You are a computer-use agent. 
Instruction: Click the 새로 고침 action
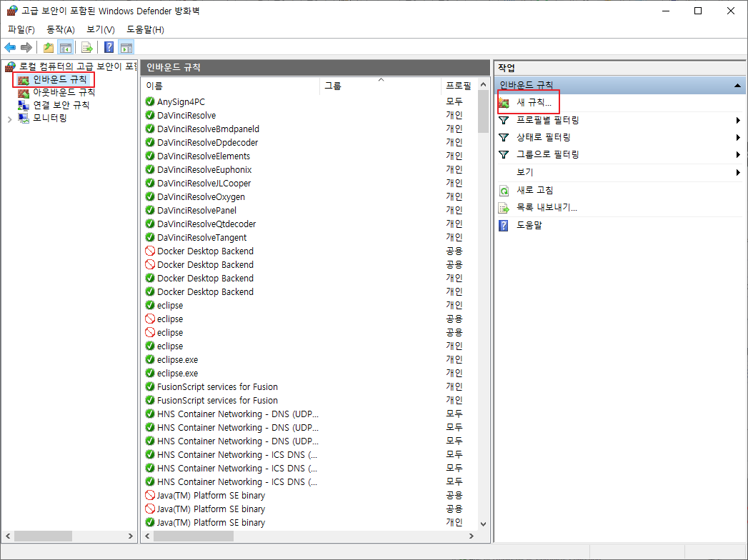point(535,190)
